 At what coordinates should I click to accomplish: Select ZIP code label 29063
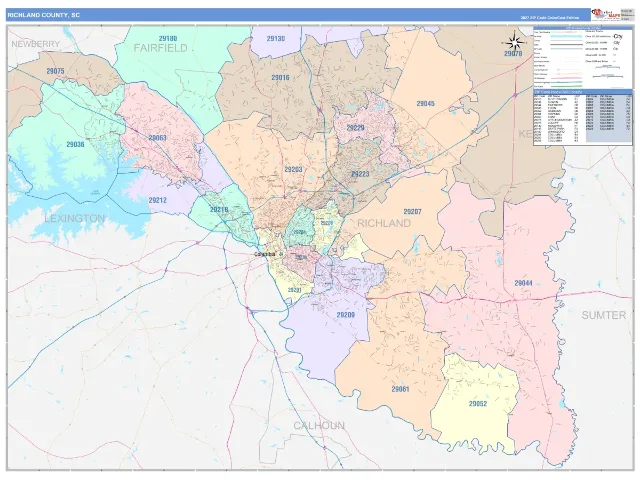[x=158, y=138]
